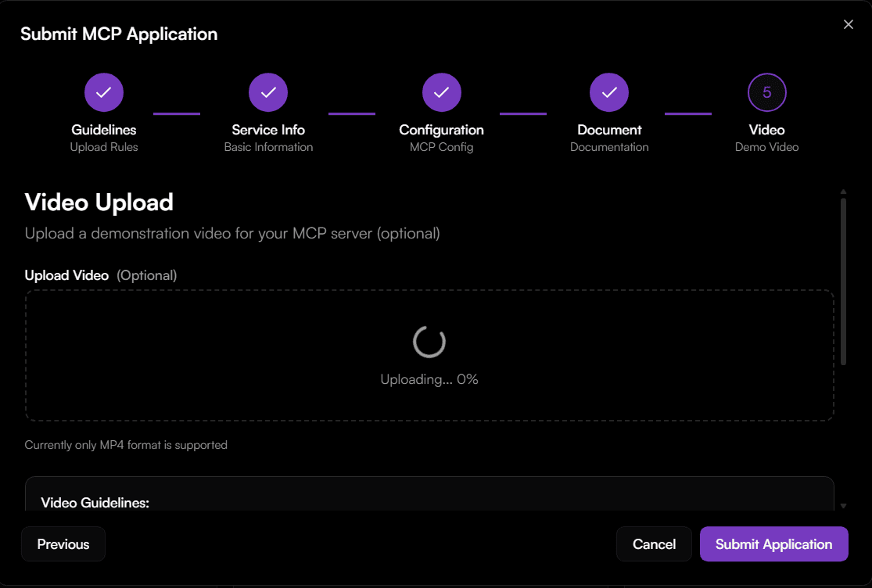Close the Submit MCP Application dialog
The image size is (872, 588).
click(849, 24)
